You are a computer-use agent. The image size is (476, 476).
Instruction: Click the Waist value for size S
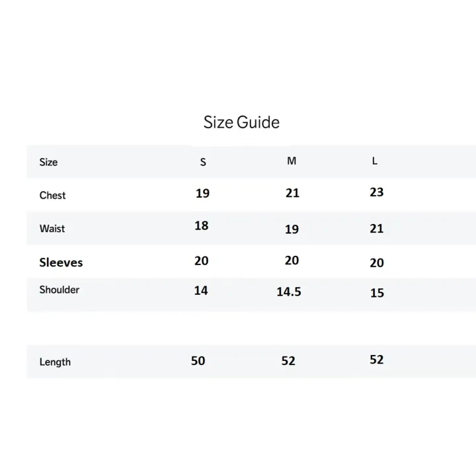click(x=202, y=225)
